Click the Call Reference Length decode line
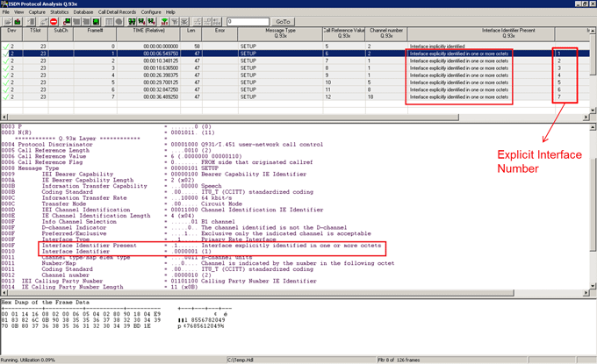Viewport: 597px width, 364px height. (x=106, y=151)
